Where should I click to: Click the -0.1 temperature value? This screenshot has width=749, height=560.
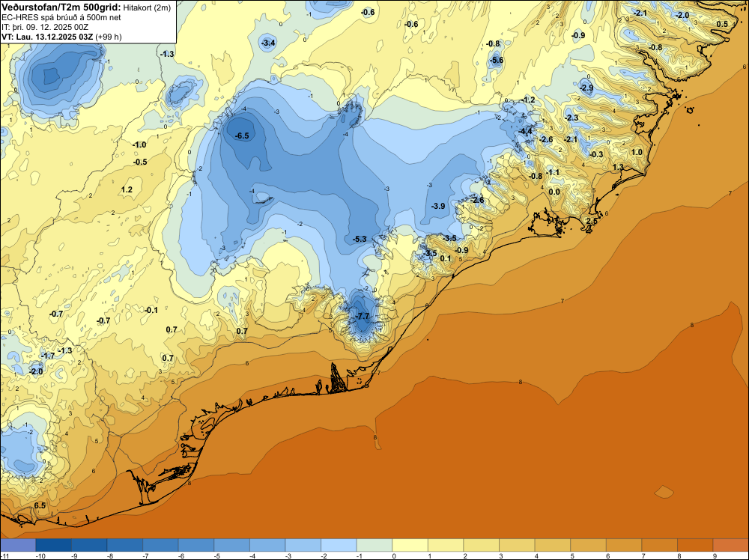pyautogui.click(x=151, y=310)
